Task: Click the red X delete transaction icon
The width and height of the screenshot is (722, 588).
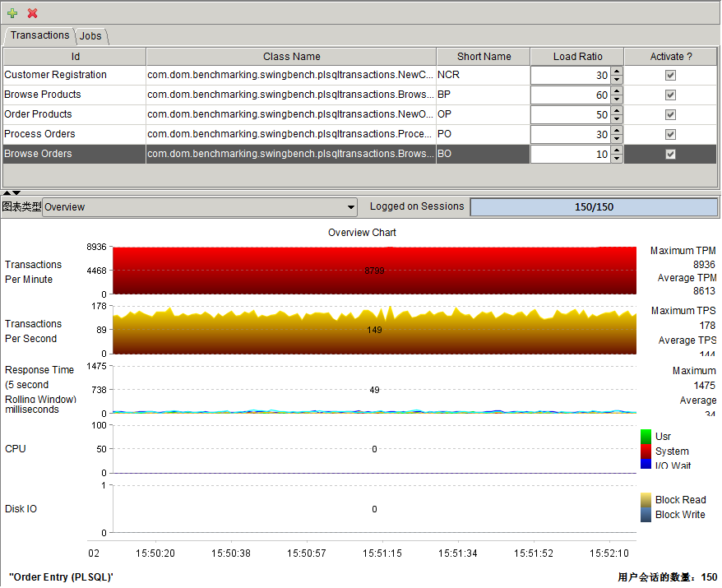Action: [33, 13]
